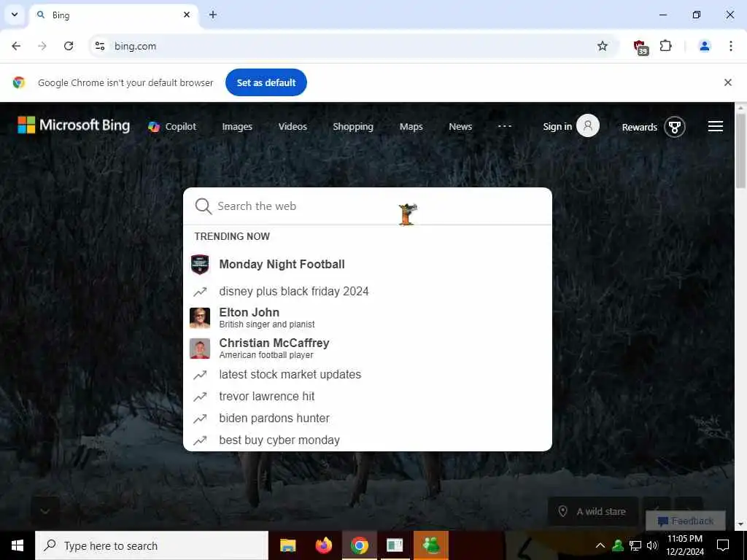Viewport: 747px width, 560px height.
Task: Select Monday Night Football trending suggestion
Action: tap(368, 264)
